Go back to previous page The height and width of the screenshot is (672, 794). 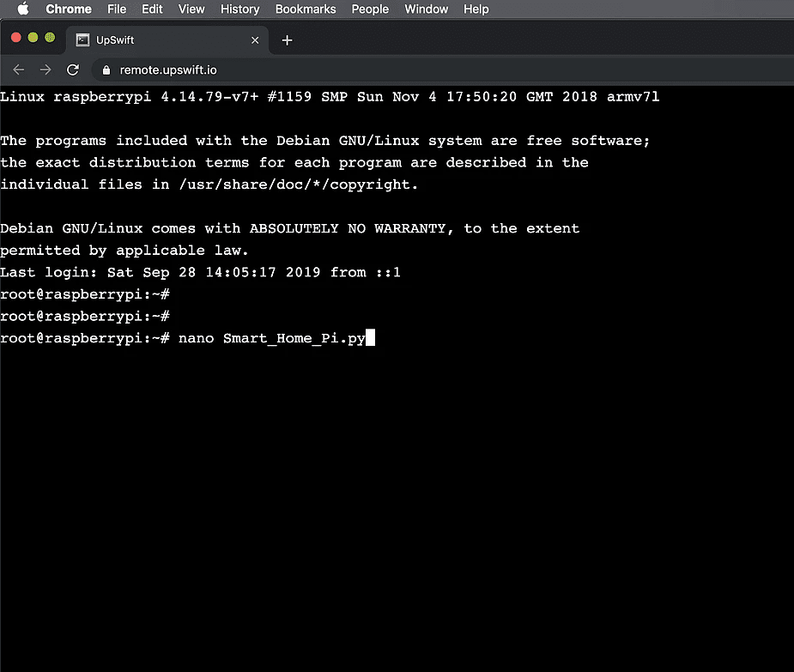coord(19,70)
